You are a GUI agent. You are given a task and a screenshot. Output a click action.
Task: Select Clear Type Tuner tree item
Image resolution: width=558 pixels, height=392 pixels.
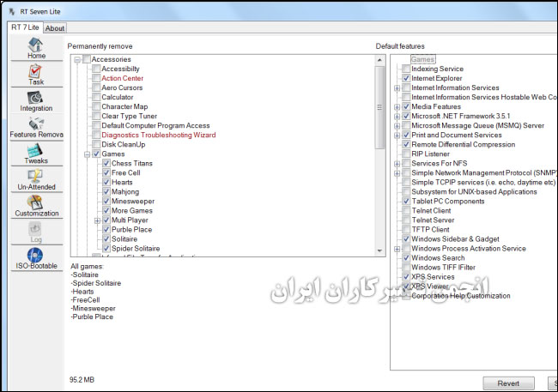point(129,116)
